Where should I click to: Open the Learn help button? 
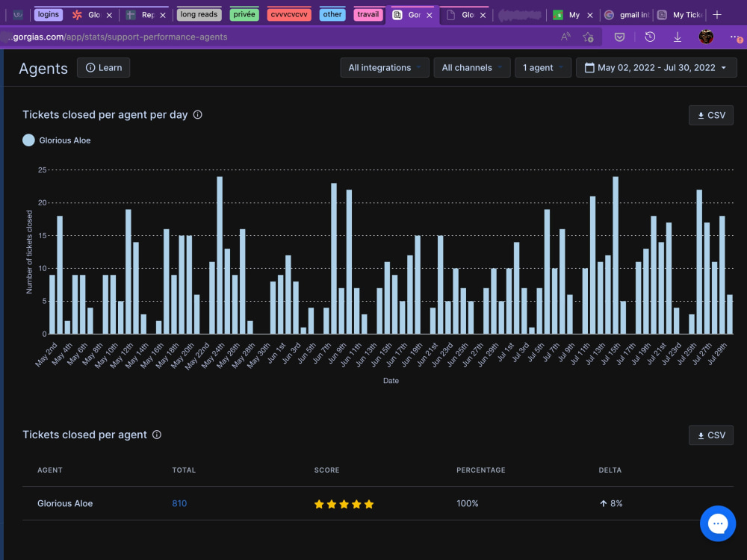pos(103,68)
